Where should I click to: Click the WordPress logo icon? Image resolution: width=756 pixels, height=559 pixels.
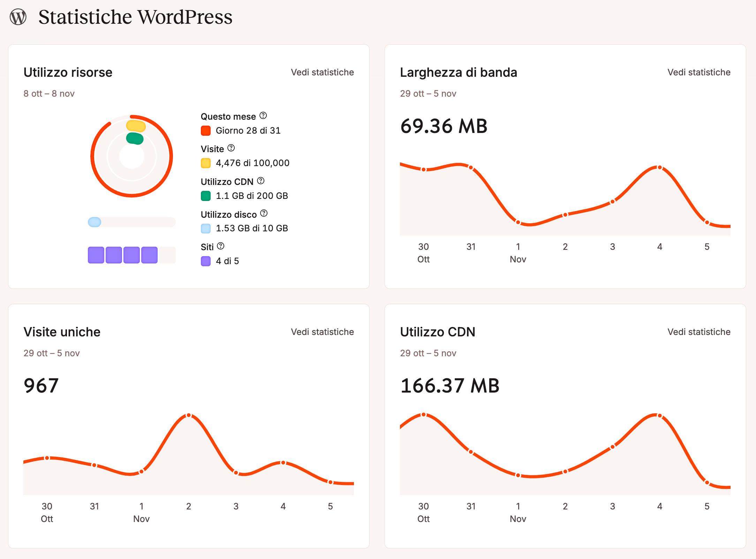click(x=18, y=17)
